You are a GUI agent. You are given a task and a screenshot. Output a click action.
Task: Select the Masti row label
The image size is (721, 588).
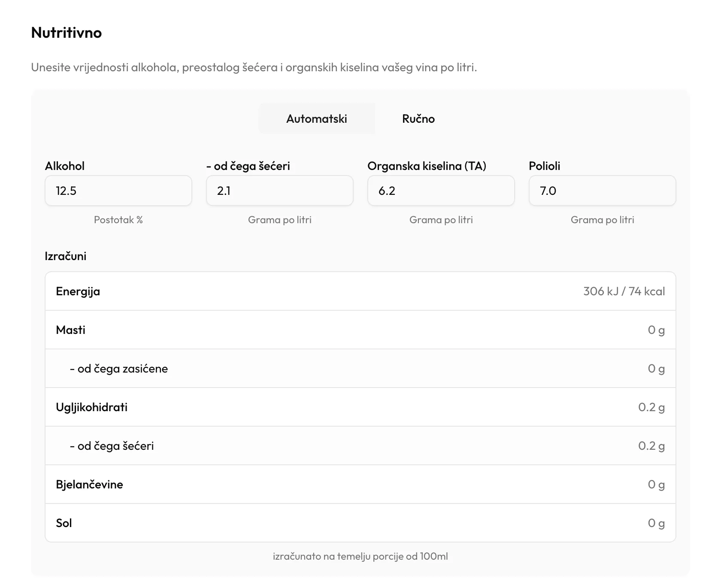(x=71, y=330)
